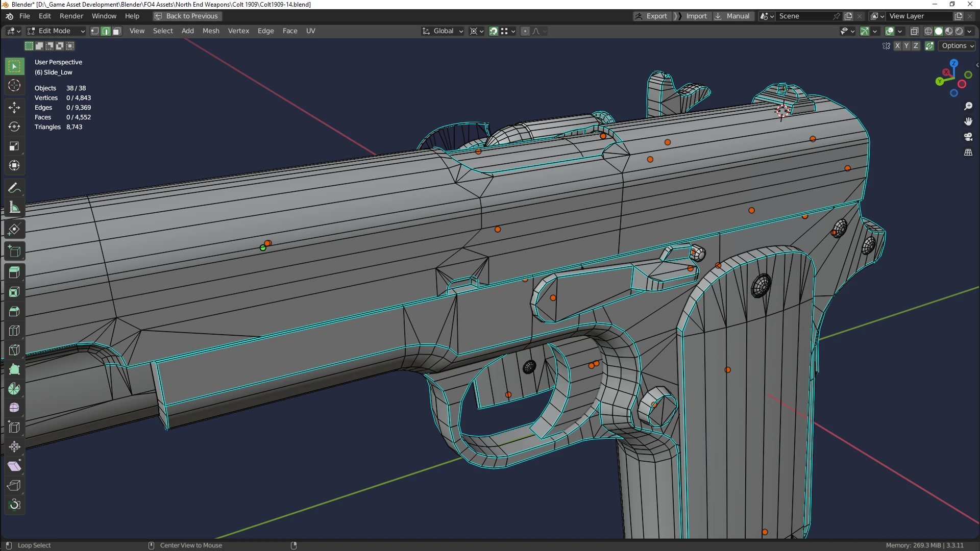Click the Export button
The image size is (980, 551).
[x=652, y=16]
